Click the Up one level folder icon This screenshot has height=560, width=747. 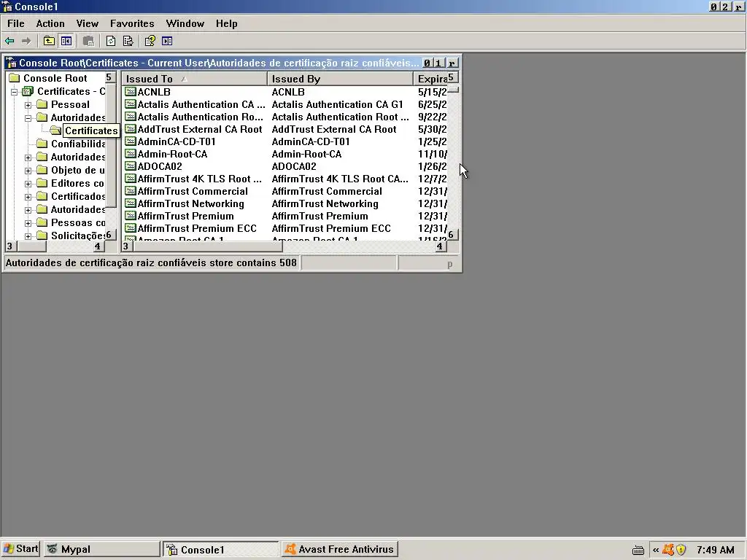pos(49,41)
